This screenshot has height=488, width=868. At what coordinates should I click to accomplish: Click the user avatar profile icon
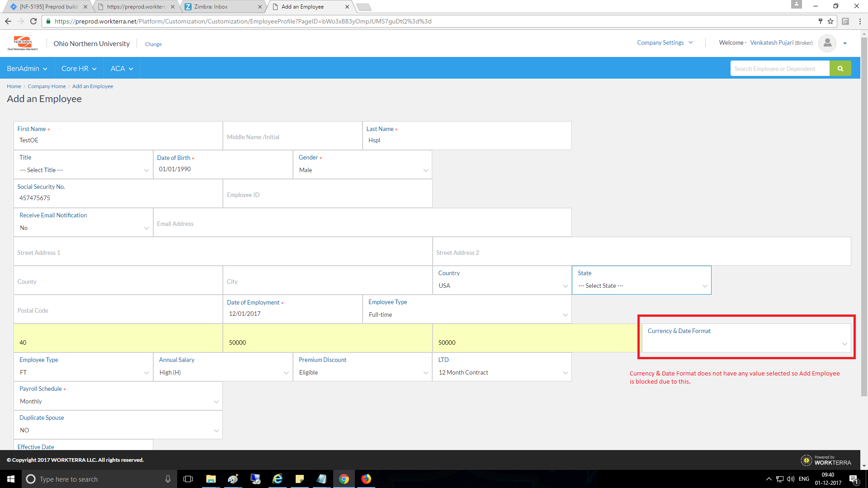tap(827, 43)
